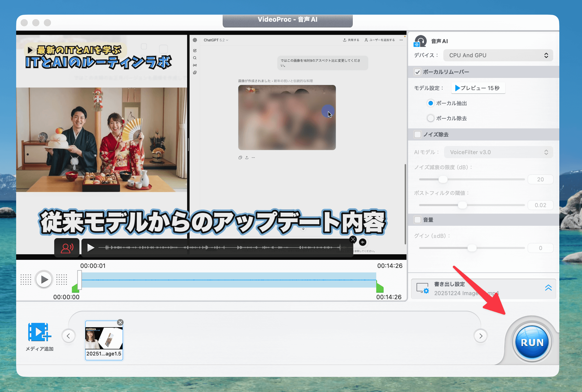This screenshot has width=582, height=392.
Task: Enable the ノイズ除去 checkbox
Action: tap(418, 135)
